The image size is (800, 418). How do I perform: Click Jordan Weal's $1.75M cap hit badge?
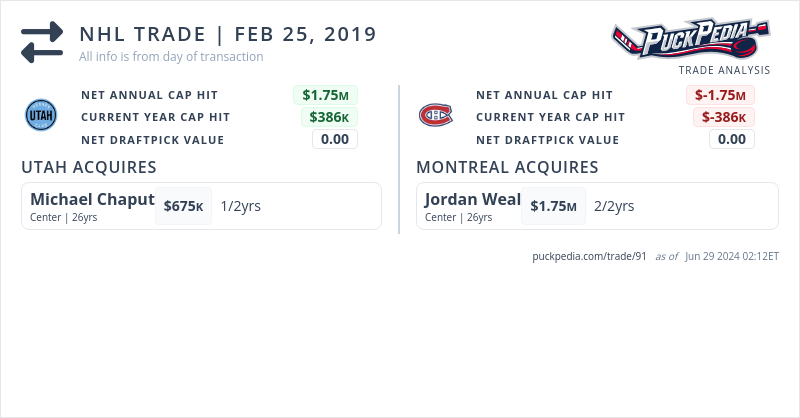(553, 206)
